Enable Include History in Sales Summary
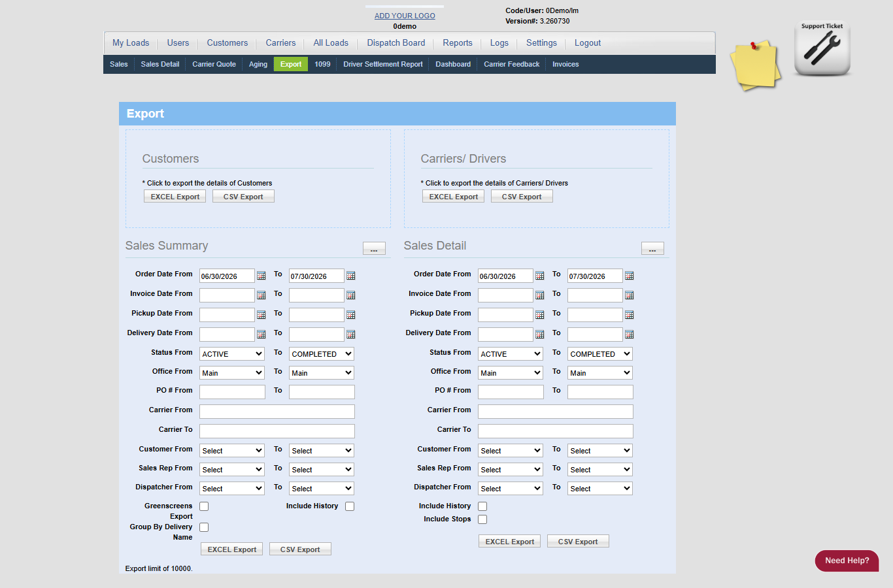893x588 pixels. pos(350,506)
